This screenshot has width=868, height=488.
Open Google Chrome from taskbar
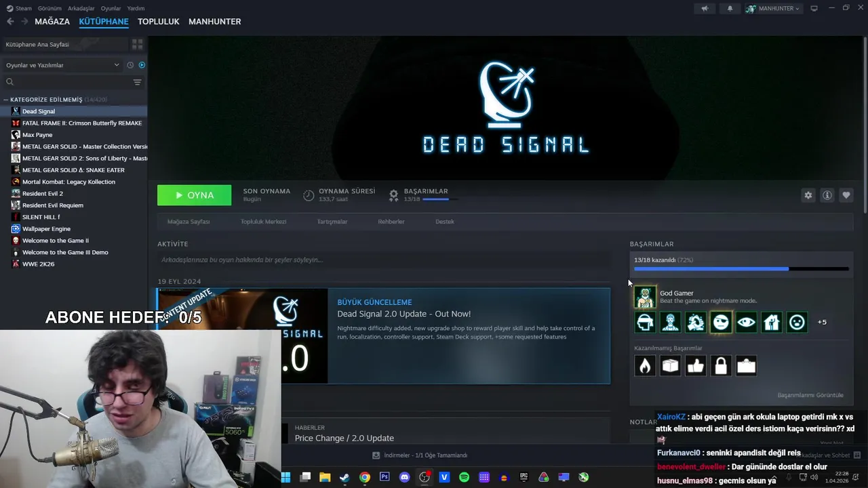coord(365,477)
